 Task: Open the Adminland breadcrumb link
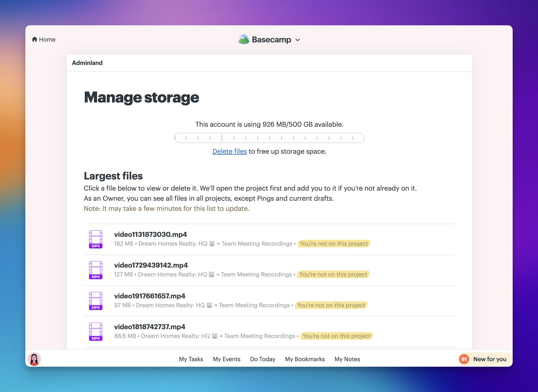click(x=87, y=63)
